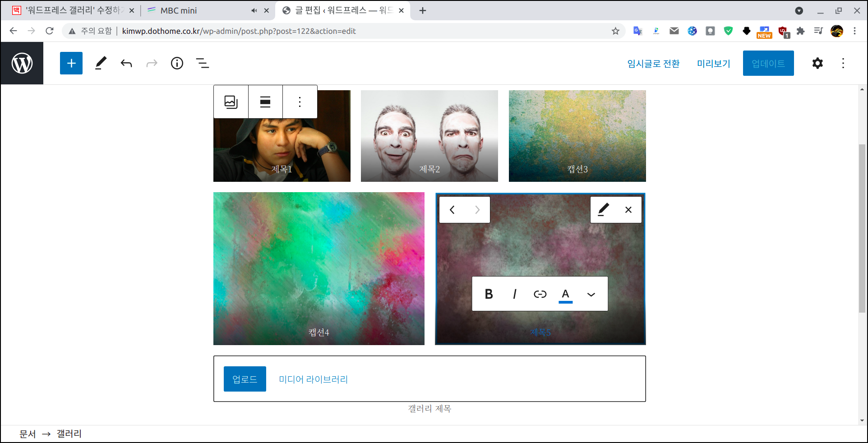Change gallery block type icon
Image resolution: width=868 pixels, height=443 pixels.
231,102
